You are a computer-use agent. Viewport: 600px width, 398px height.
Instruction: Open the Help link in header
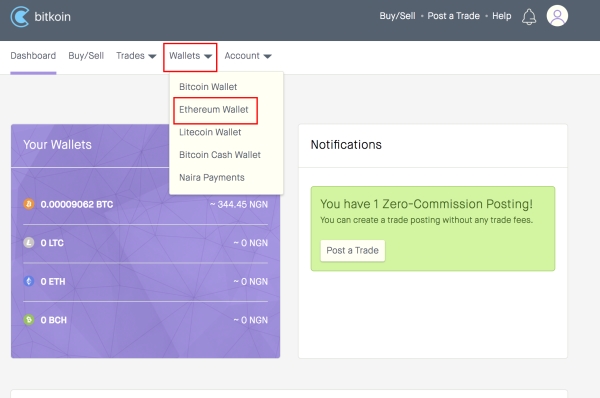(x=502, y=16)
